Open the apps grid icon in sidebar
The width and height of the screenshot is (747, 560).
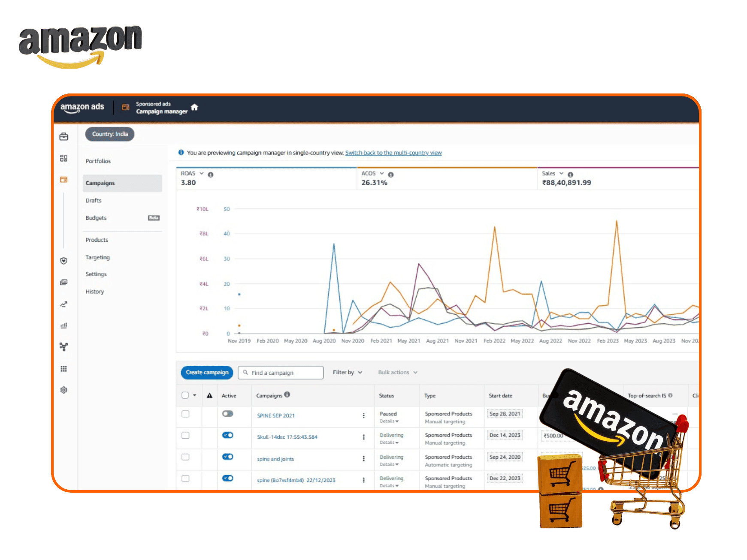tap(64, 369)
